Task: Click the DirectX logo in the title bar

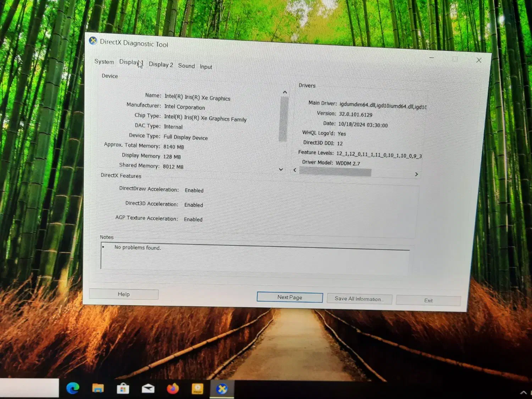Action: click(93, 41)
